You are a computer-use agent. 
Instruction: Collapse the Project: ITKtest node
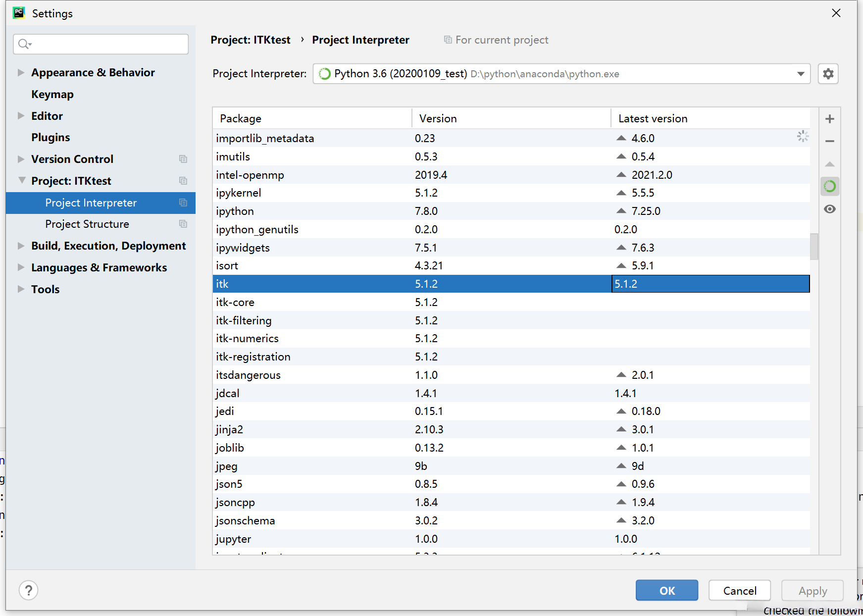(x=21, y=181)
